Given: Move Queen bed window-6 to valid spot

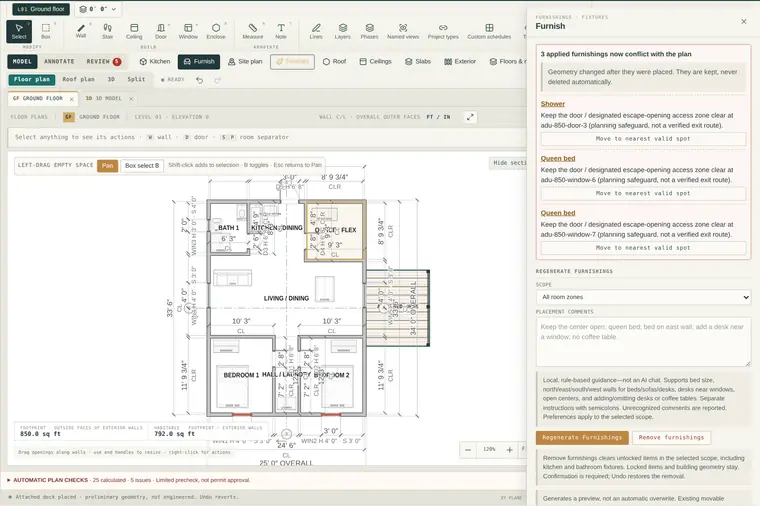Looking at the screenshot, I should click(x=643, y=193).
